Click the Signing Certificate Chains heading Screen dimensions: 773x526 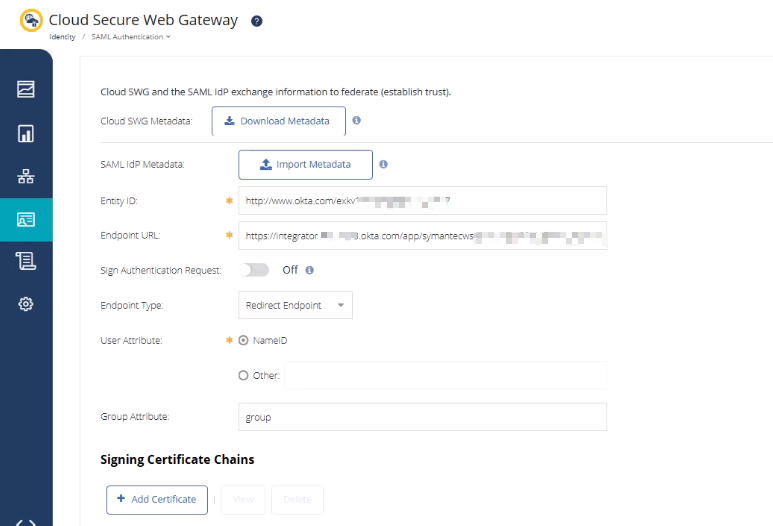[x=177, y=459]
